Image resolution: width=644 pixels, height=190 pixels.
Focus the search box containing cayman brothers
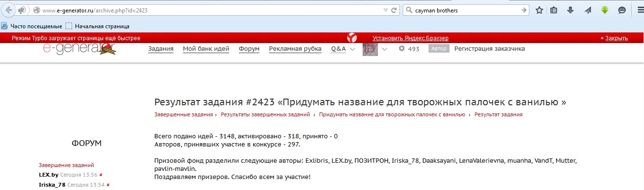click(x=466, y=10)
